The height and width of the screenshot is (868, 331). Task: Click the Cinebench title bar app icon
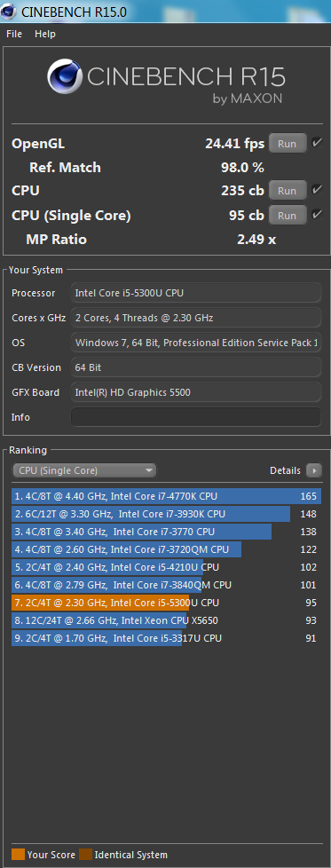[x=10, y=11]
